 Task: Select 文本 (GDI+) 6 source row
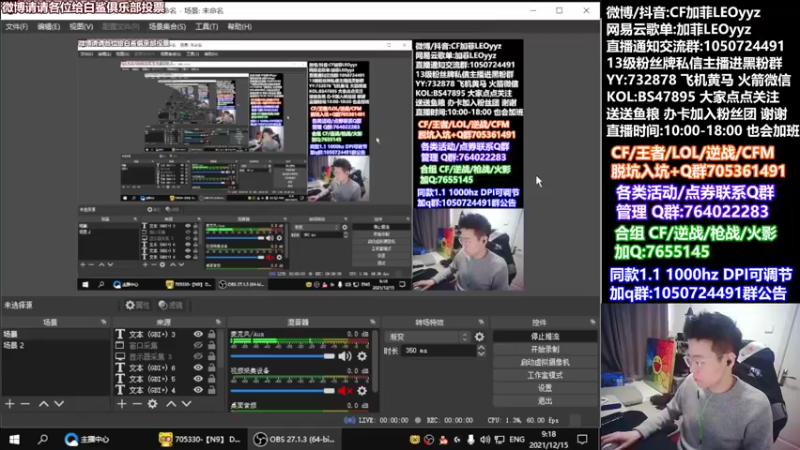click(167, 367)
